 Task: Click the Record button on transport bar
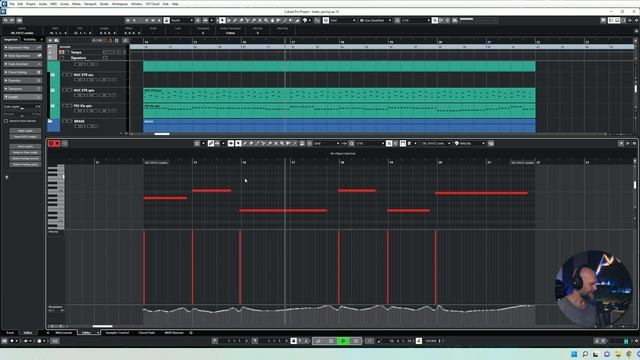click(x=356, y=341)
